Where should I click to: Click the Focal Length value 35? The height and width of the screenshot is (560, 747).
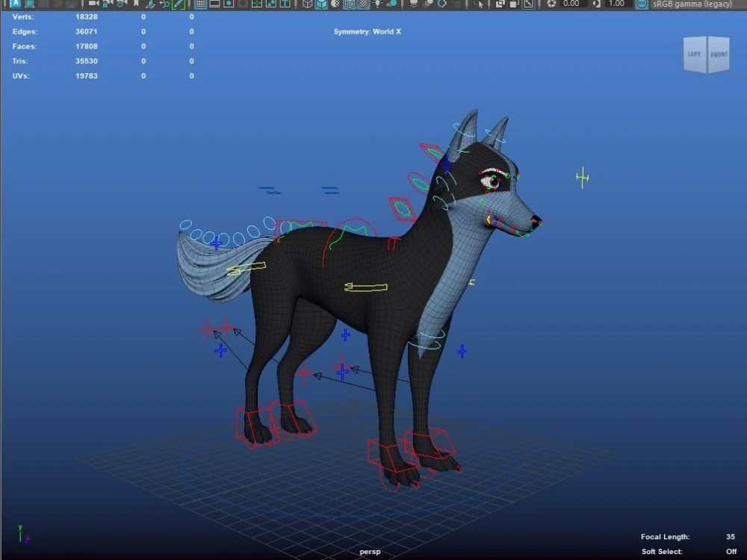point(731,537)
